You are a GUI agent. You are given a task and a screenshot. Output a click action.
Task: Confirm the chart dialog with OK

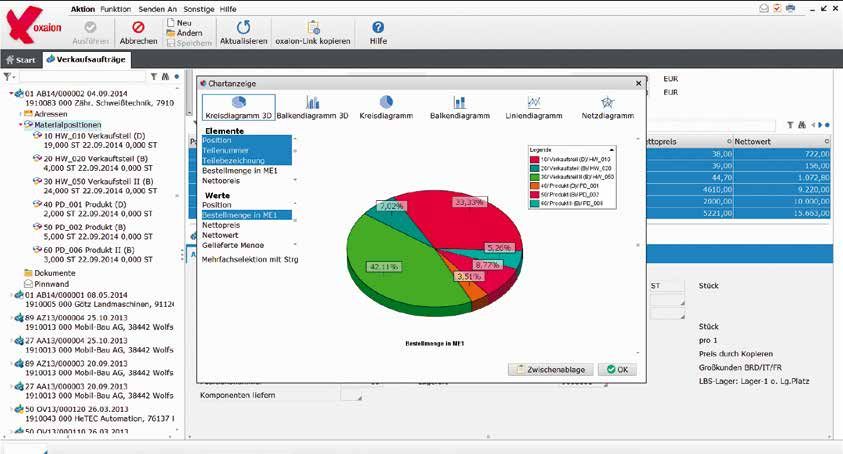[x=616, y=369]
